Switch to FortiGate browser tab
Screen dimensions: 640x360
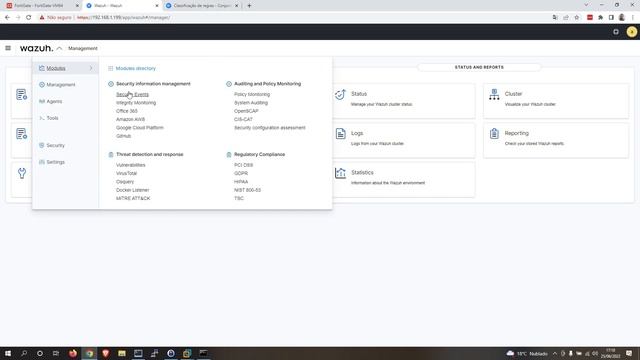(x=43, y=6)
